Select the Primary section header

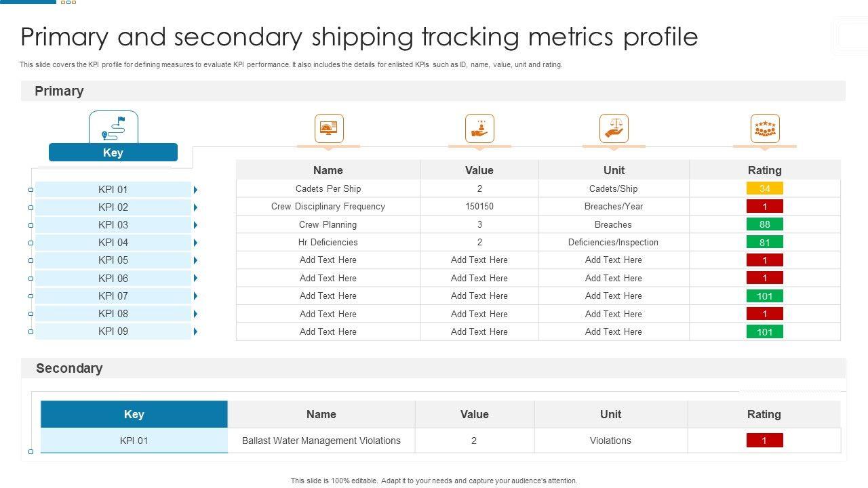pos(60,91)
